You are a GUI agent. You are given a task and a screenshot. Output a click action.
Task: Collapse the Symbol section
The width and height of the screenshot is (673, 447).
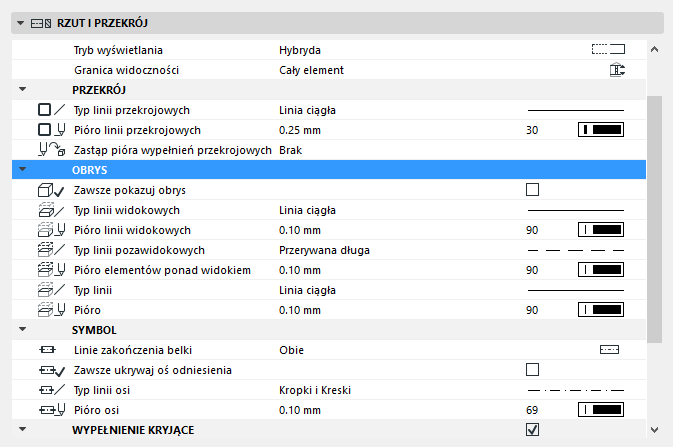pyautogui.click(x=22, y=330)
